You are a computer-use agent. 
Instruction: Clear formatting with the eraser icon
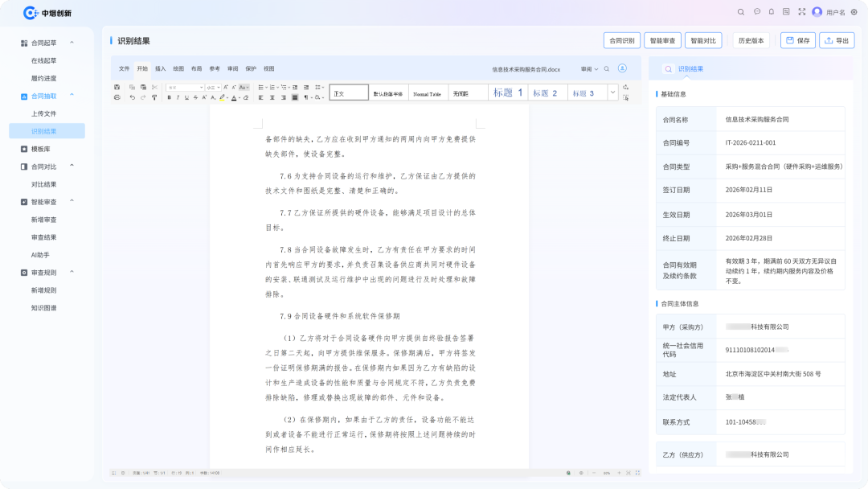(246, 97)
